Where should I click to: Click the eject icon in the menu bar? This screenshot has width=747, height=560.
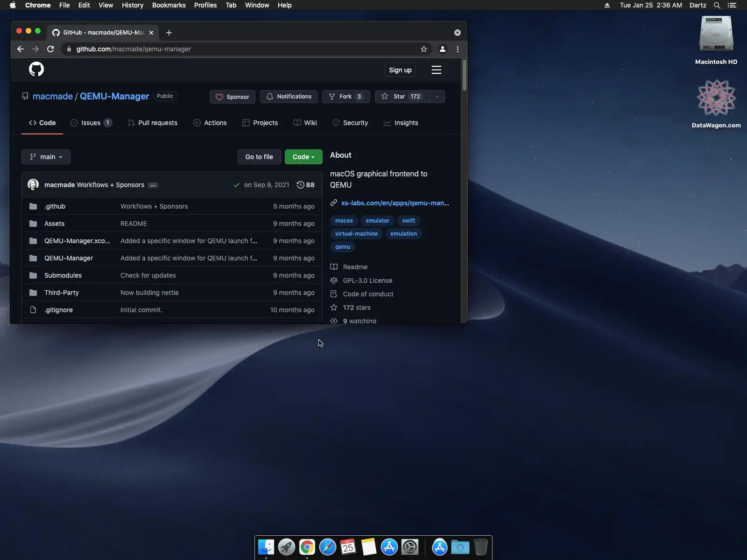(607, 5)
